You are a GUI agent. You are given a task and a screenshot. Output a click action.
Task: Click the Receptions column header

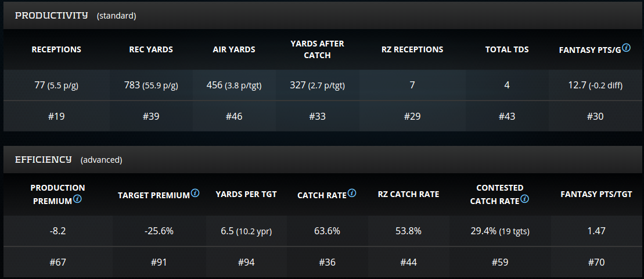click(x=56, y=49)
